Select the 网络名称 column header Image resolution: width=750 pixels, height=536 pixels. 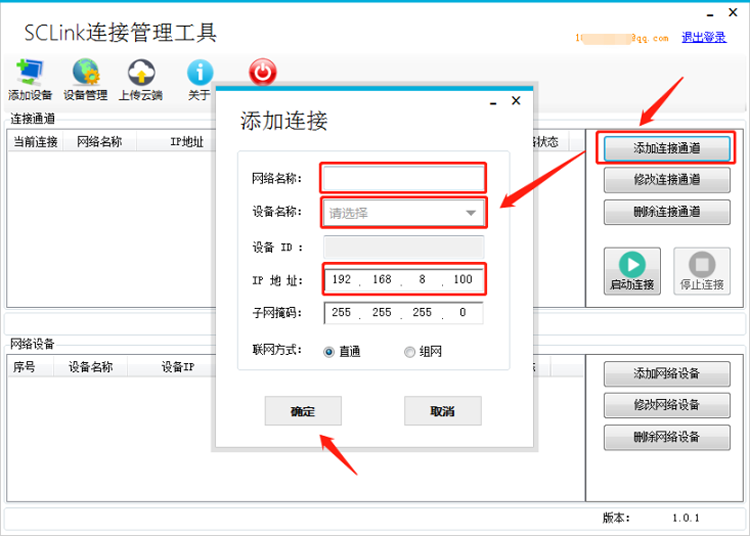pos(99,142)
